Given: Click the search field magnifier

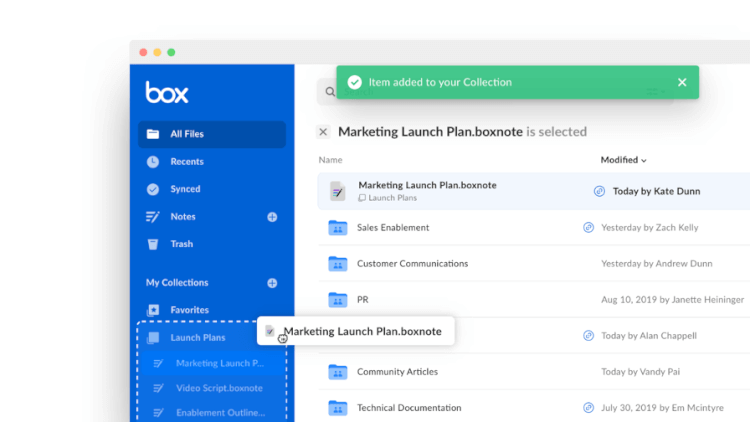Looking at the screenshot, I should (x=329, y=92).
